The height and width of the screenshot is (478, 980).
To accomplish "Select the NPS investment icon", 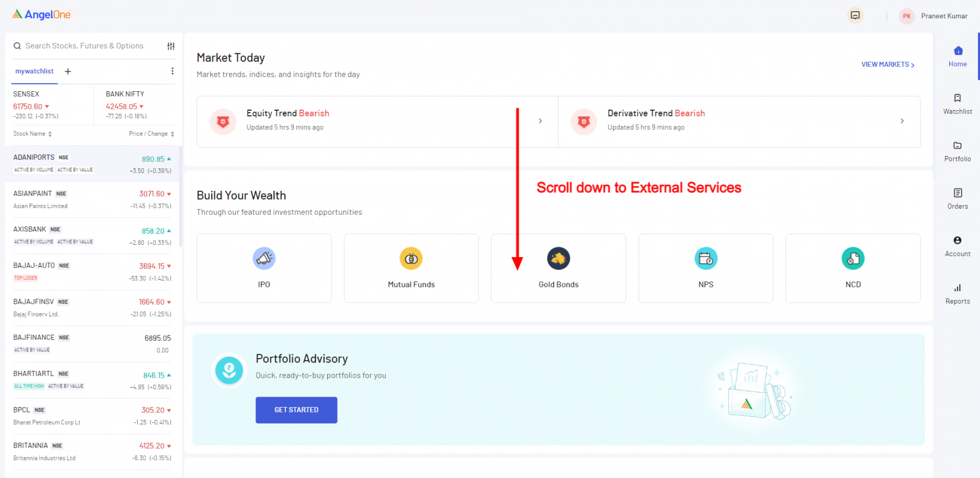I will point(706,259).
